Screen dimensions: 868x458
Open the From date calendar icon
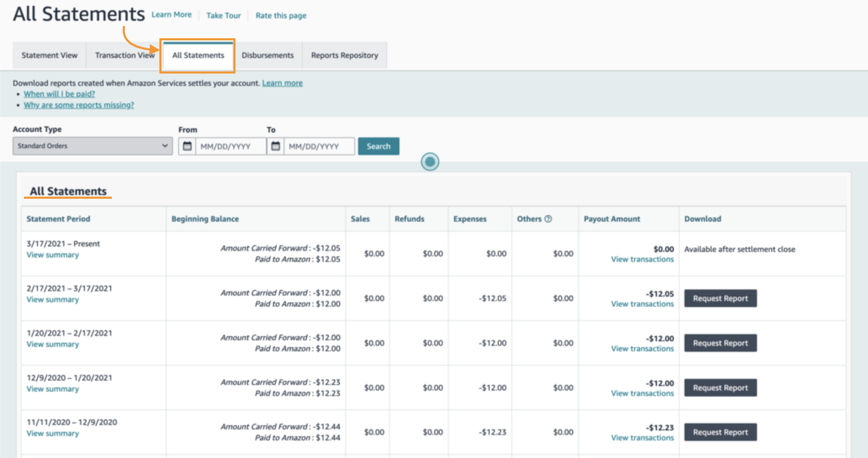coord(187,146)
